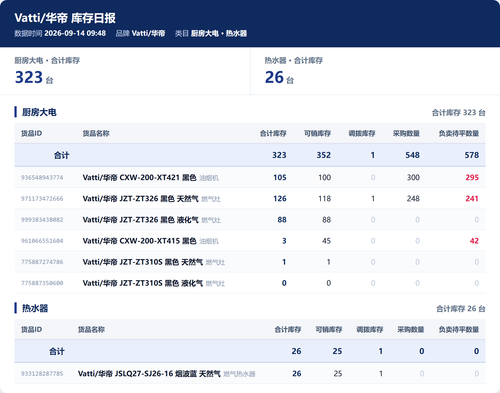Click 采购数量 column header in 热水器 table
This screenshot has width=500, height=393.
pos(411,329)
